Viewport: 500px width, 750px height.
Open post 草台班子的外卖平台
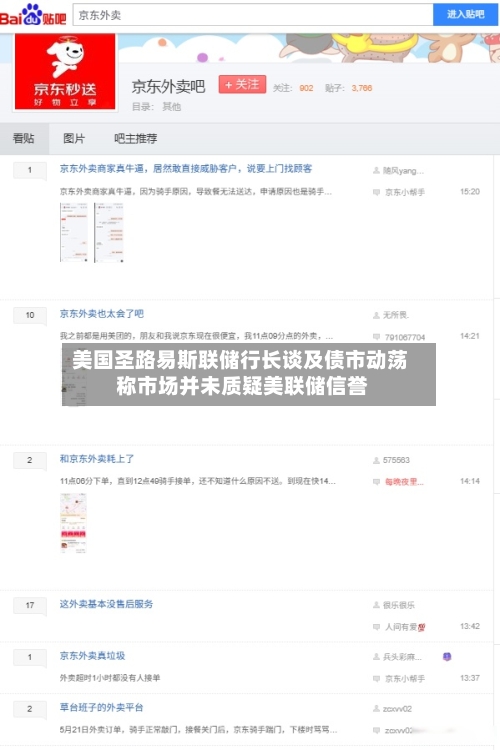click(x=101, y=707)
